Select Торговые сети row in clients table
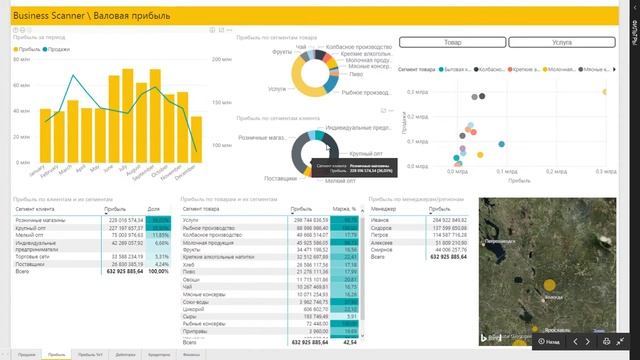This screenshot has width=640, height=360. [x=92, y=257]
